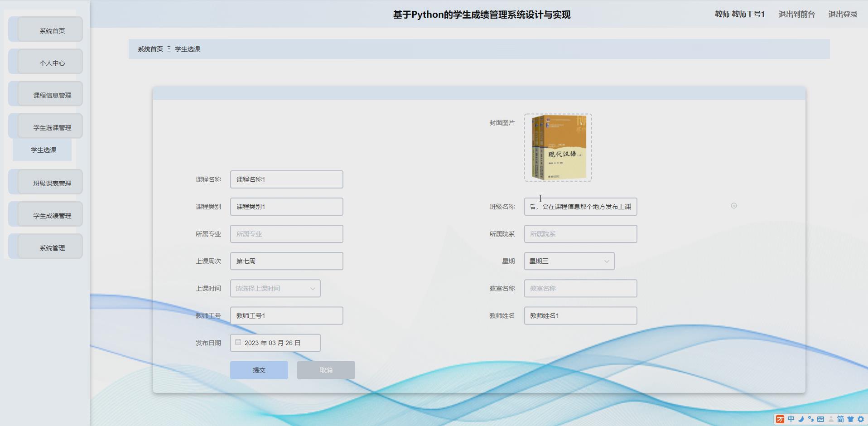Toggle 中/英 input mode in the tray
Viewport: 868px width, 426px height.
(791, 420)
